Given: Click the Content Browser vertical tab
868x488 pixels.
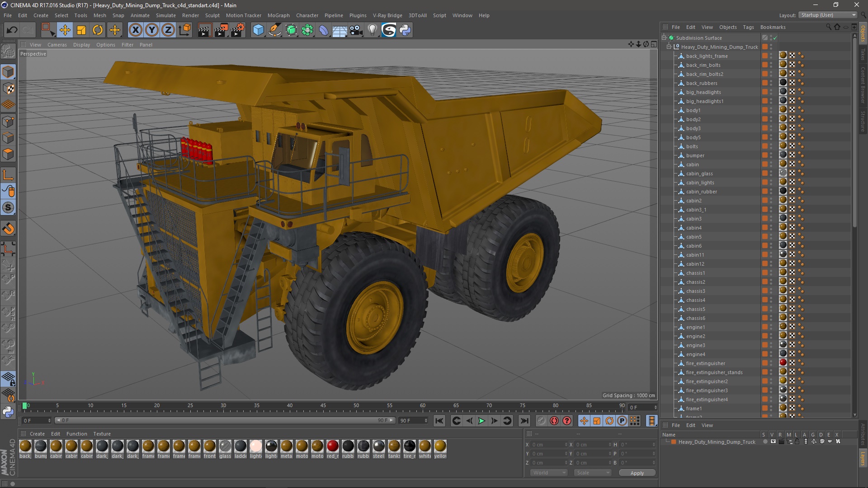Looking at the screenshot, I should 863,85.
